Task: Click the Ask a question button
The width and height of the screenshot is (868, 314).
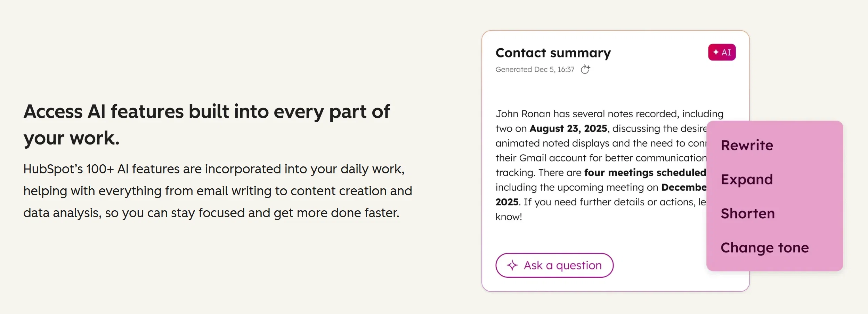Action: coord(554,265)
